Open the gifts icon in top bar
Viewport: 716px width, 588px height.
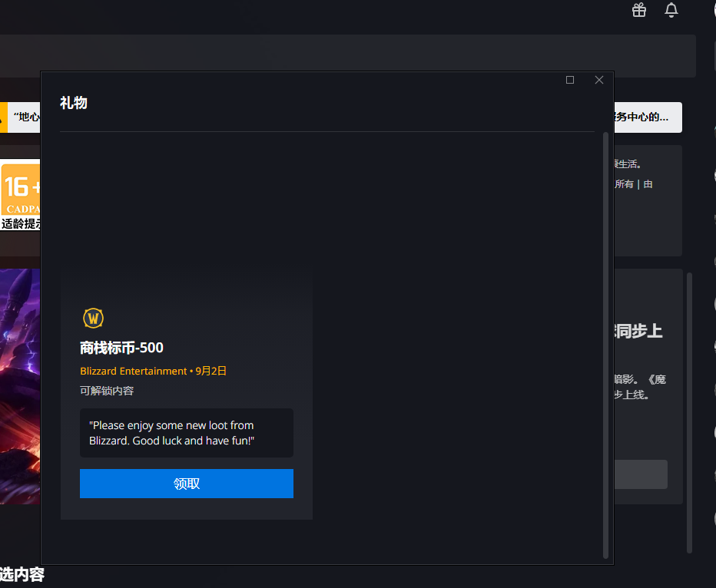(639, 10)
